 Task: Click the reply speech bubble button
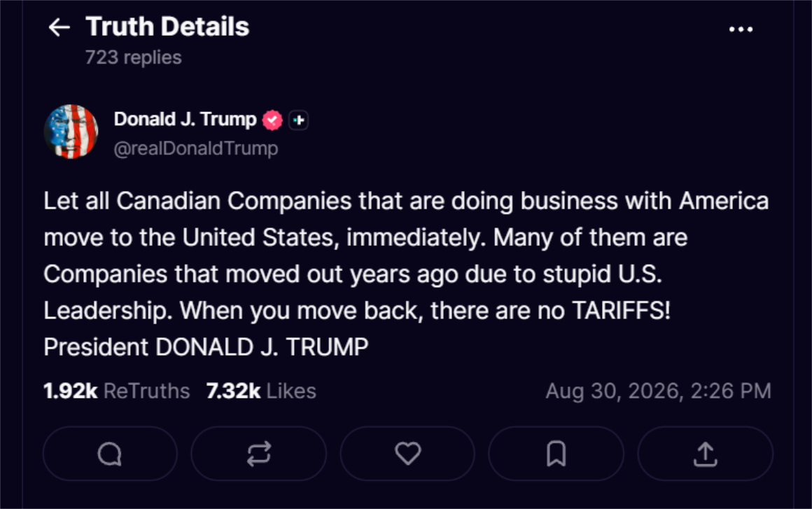110,454
